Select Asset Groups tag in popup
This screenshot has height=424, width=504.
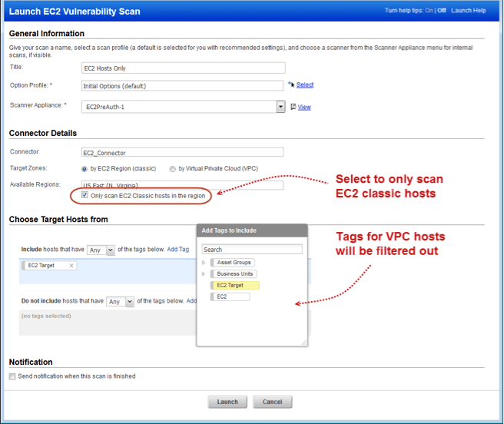pos(234,263)
